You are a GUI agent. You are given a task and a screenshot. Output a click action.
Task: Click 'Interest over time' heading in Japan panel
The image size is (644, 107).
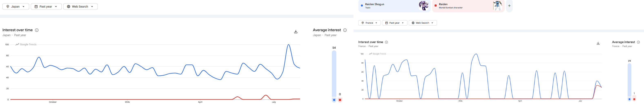point(18,30)
